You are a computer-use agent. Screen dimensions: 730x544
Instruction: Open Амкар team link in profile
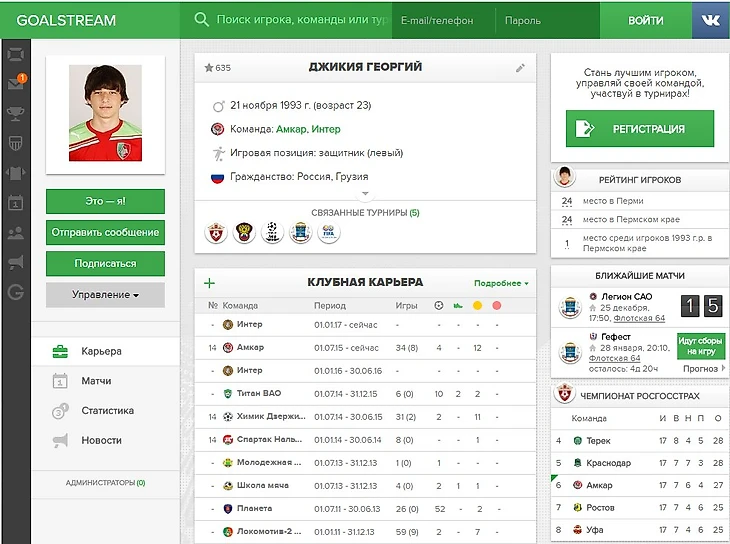tap(291, 129)
